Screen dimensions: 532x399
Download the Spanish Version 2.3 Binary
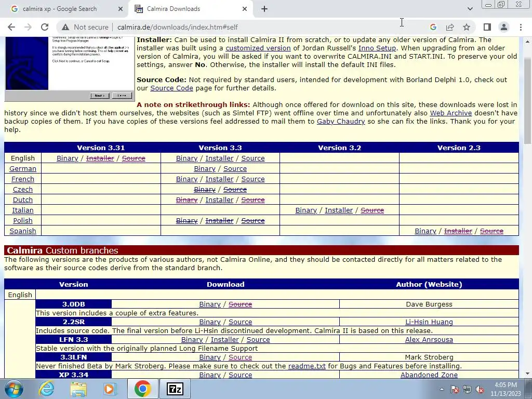pyautogui.click(x=425, y=231)
